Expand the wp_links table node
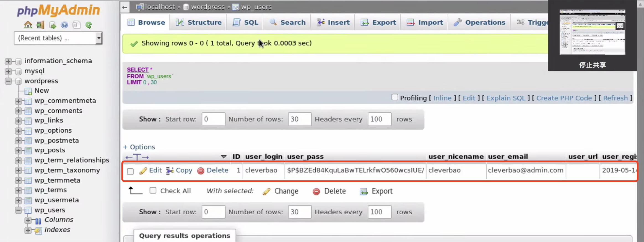Screen dimensions: 644x242 18,121
